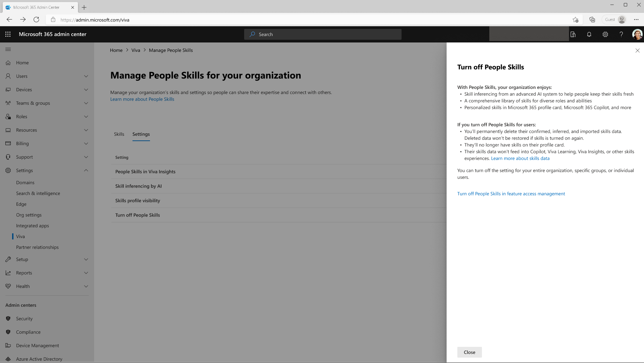Open admin center Help question mark
Screen dimensions: 644x363
[621, 34]
